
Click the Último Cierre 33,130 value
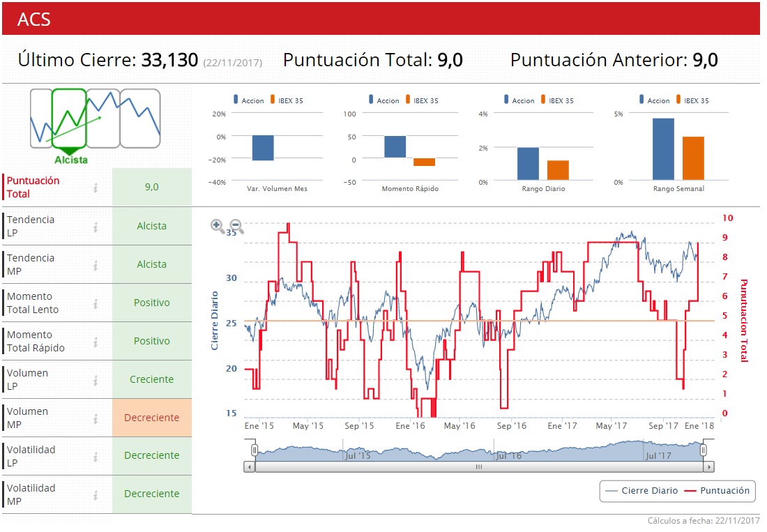169,60
